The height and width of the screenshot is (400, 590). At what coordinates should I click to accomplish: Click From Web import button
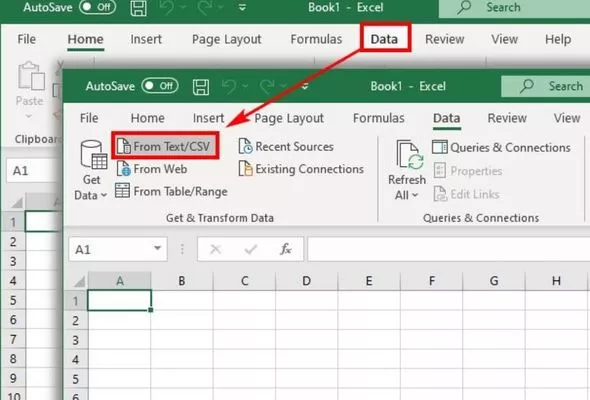click(x=151, y=169)
